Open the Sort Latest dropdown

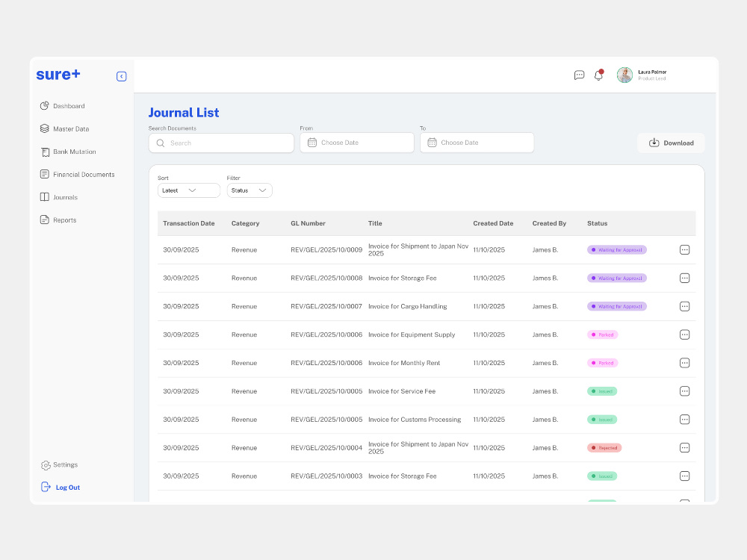tap(189, 190)
